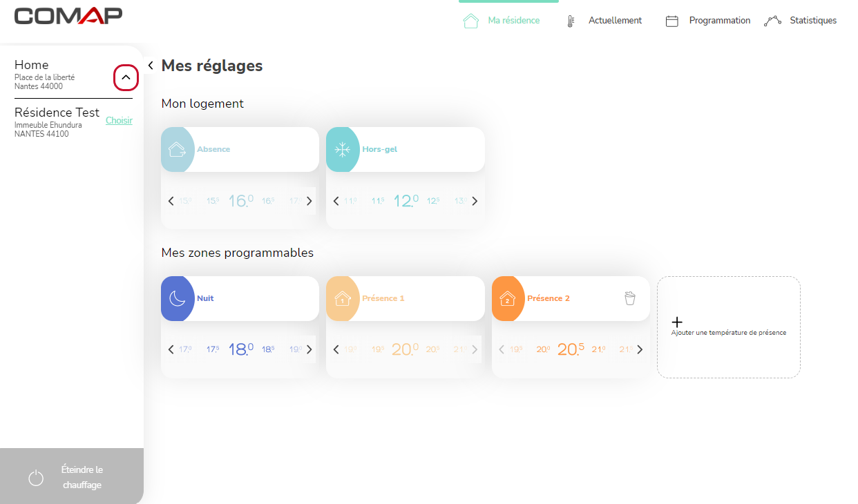The width and height of the screenshot is (858, 504).
Task: Lower Présence 1 temperature with left arrow
Action: coord(336,349)
